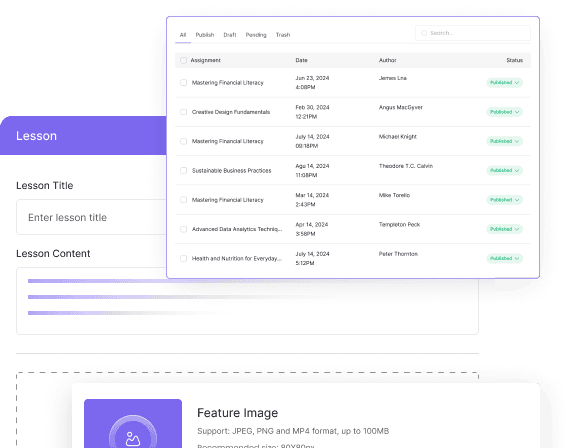Open Published status dropdown for James Lna
Viewport: 564px width, 448px height.
[x=504, y=83]
